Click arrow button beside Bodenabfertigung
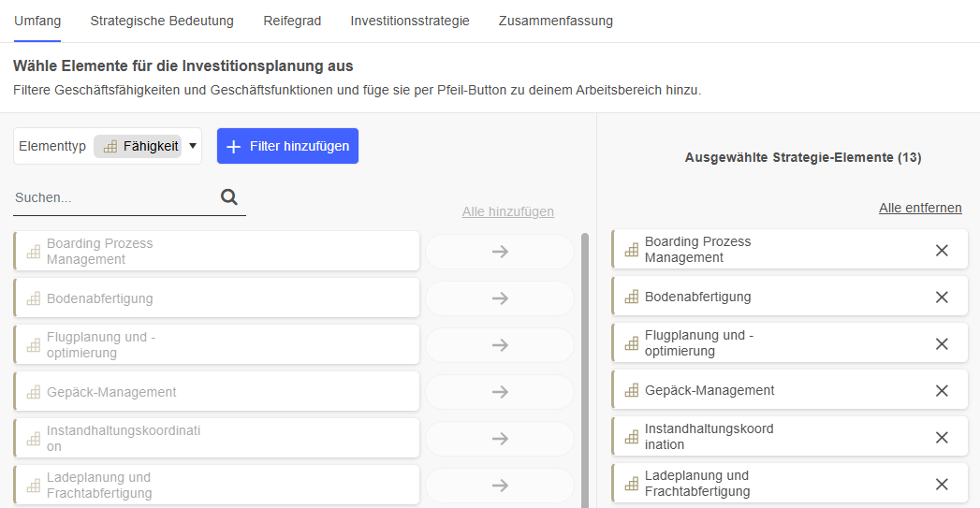The image size is (980, 508). coord(500,298)
